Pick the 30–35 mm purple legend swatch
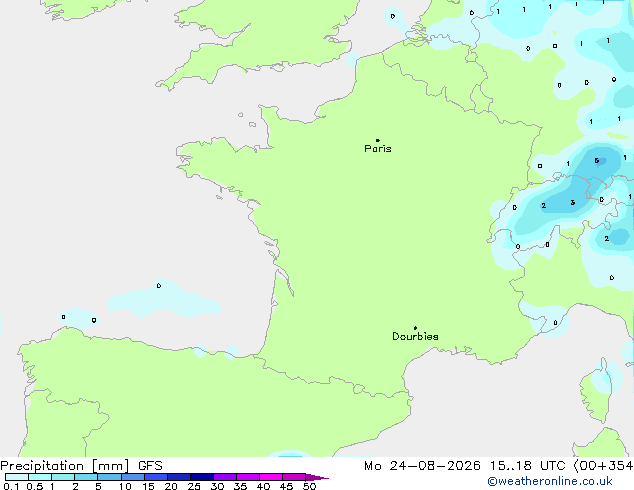The width and height of the screenshot is (634, 490). (x=225, y=477)
